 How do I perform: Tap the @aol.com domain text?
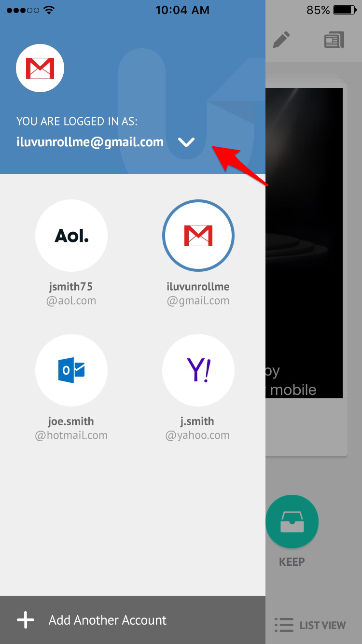tap(71, 301)
